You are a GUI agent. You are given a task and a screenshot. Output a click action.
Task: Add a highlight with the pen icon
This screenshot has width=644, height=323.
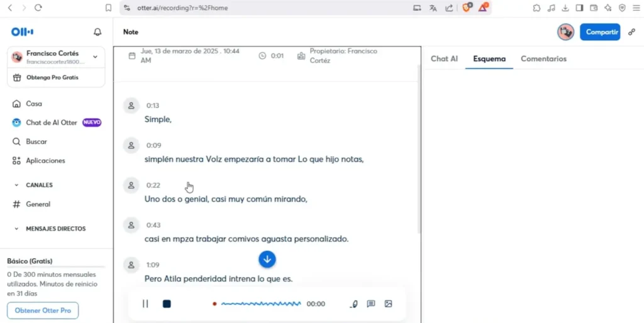click(x=354, y=304)
